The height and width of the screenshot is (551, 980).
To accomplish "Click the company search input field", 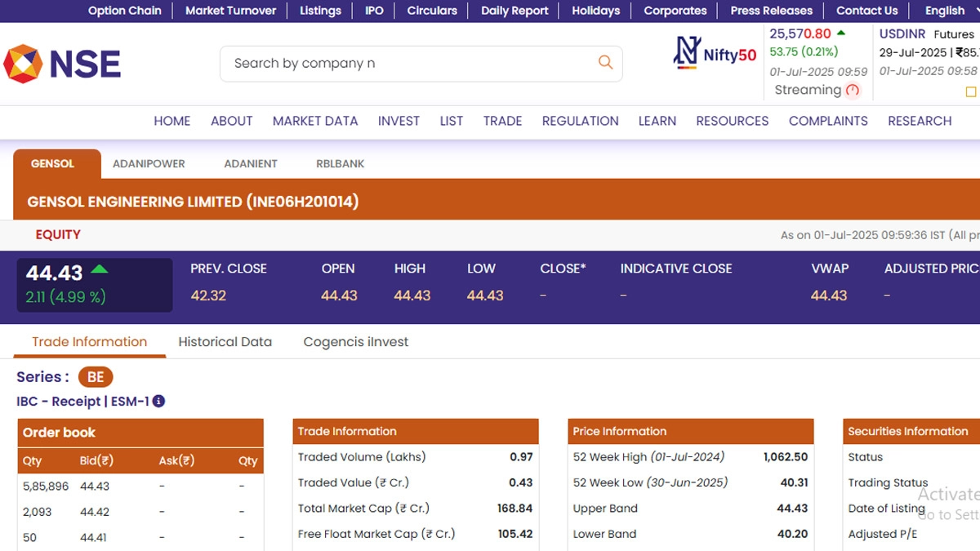I will (x=408, y=63).
